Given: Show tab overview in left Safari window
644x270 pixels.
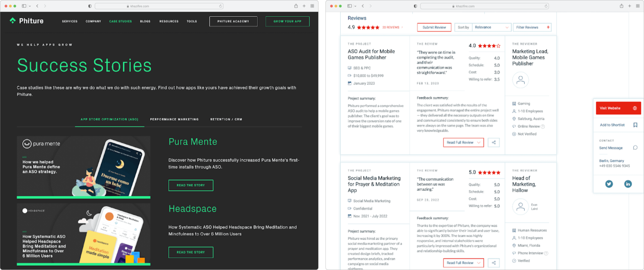Looking at the screenshot, I should 312,6.
